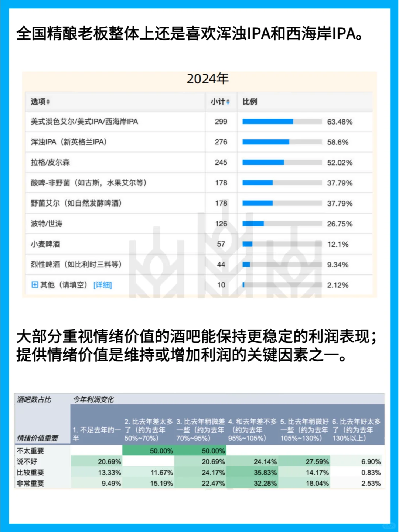Select row 波特/世涛

(x=199, y=224)
